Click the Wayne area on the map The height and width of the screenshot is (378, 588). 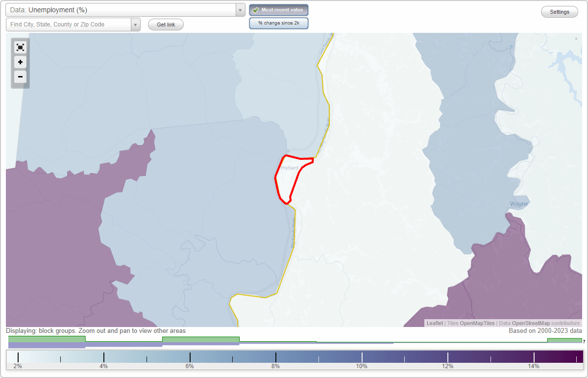point(518,203)
